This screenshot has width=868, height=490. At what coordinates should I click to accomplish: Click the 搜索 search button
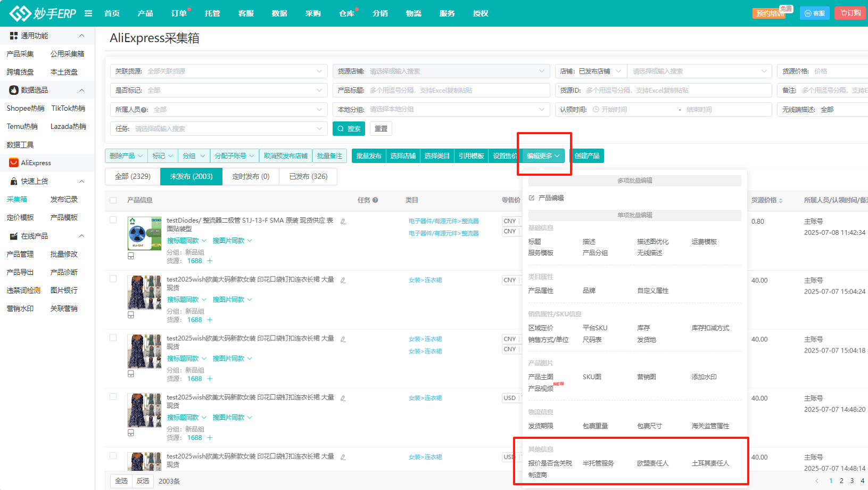click(349, 128)
